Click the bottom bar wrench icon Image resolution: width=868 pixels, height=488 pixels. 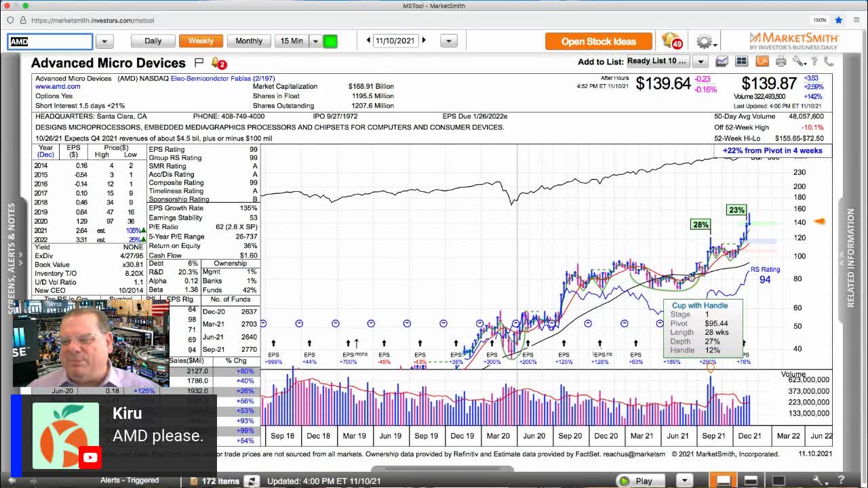(x=820, y=481)
